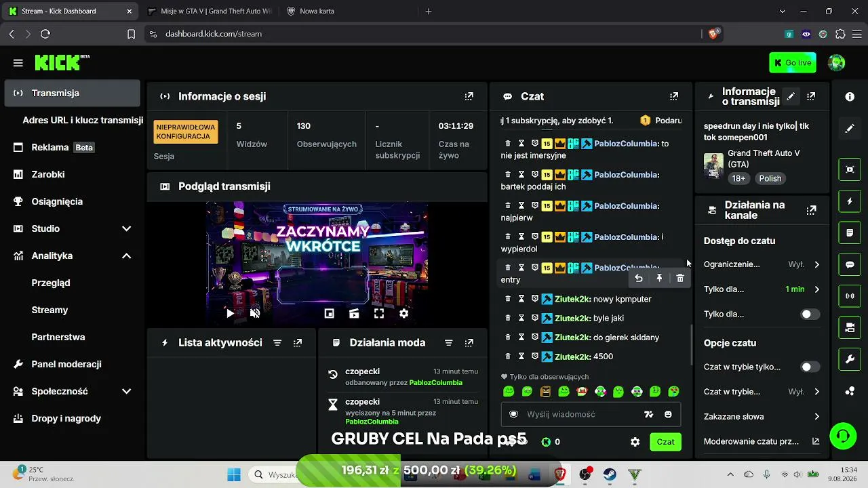The width and height of the screenshot is (868, 488).
Task: Switch to the Misje w GTA V tab
Action: (210, 12)
